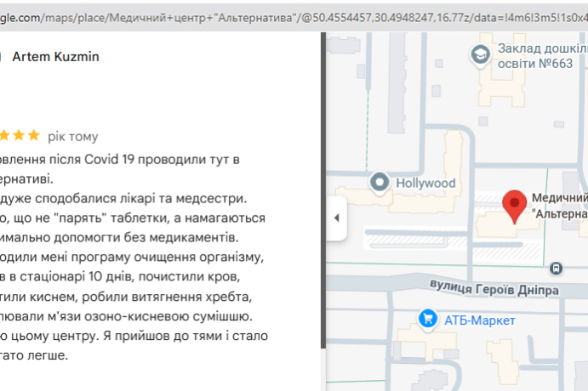
Task: Click the red Альтернатива location marker
Action: (x=513, y=204)
